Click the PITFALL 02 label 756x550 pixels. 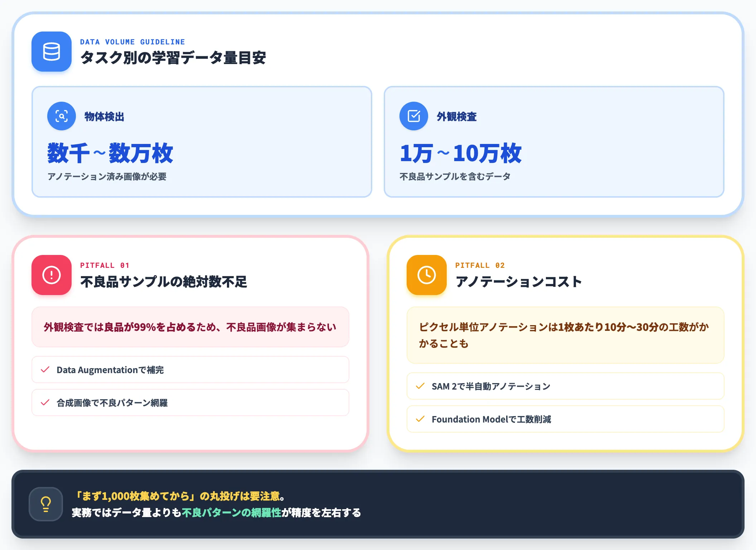tap(480, 265)
